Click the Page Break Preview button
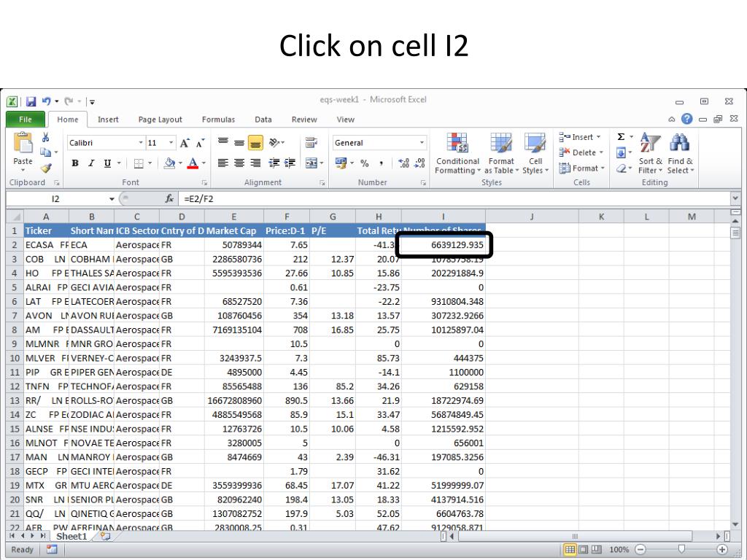Screen dimensions: 747x560 (596, 550)
